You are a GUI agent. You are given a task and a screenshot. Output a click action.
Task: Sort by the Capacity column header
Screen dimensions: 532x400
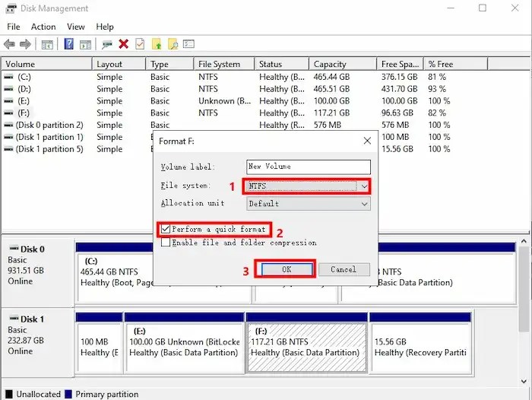point(343,64)
